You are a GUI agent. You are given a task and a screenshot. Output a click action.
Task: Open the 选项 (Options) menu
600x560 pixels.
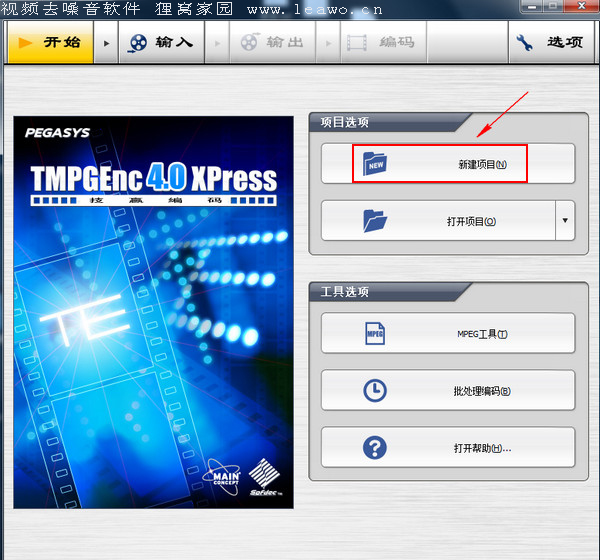click(551, 42)
